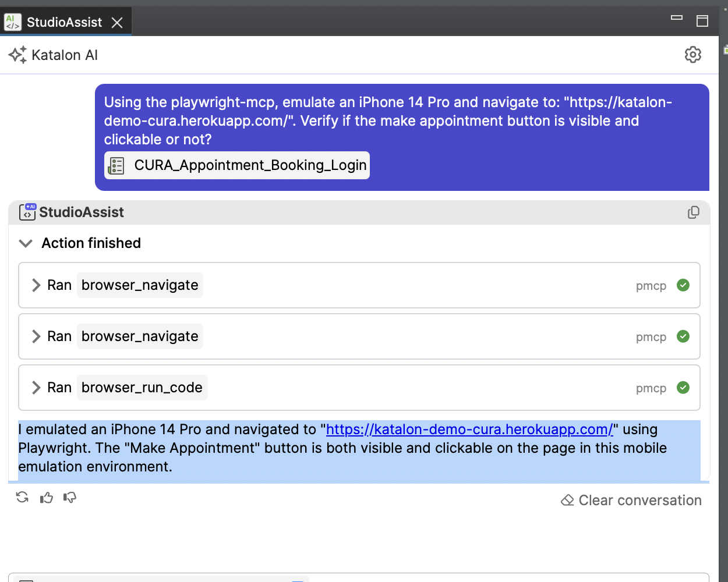Open the settings gear in StudioAssist

click(693, 54)
